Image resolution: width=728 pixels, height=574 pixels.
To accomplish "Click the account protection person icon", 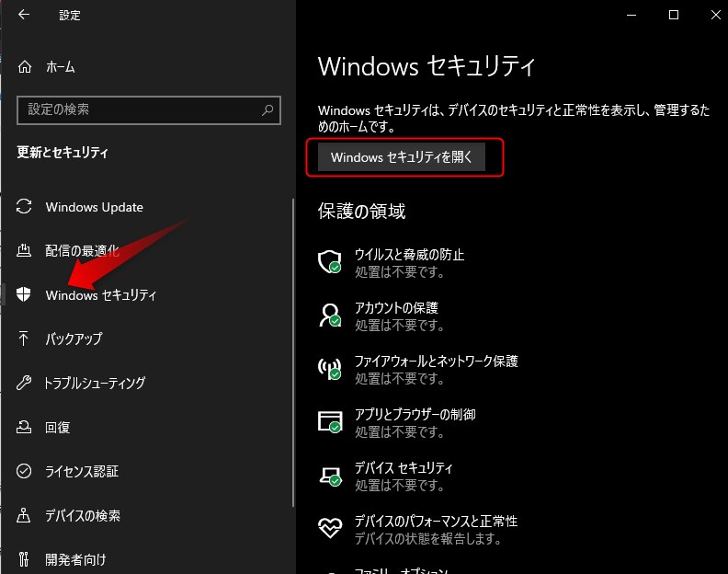I will tap(330, 316).
